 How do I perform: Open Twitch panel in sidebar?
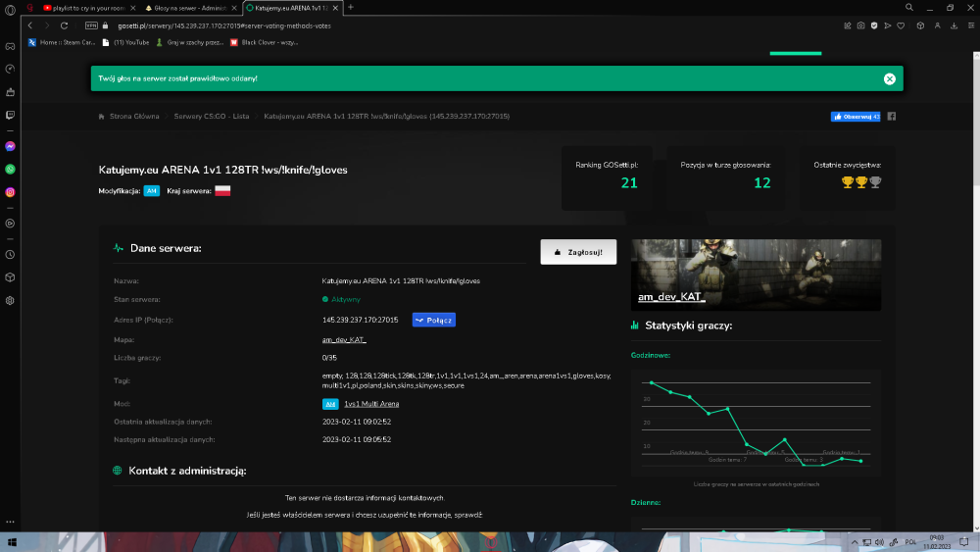coord(10,115)
